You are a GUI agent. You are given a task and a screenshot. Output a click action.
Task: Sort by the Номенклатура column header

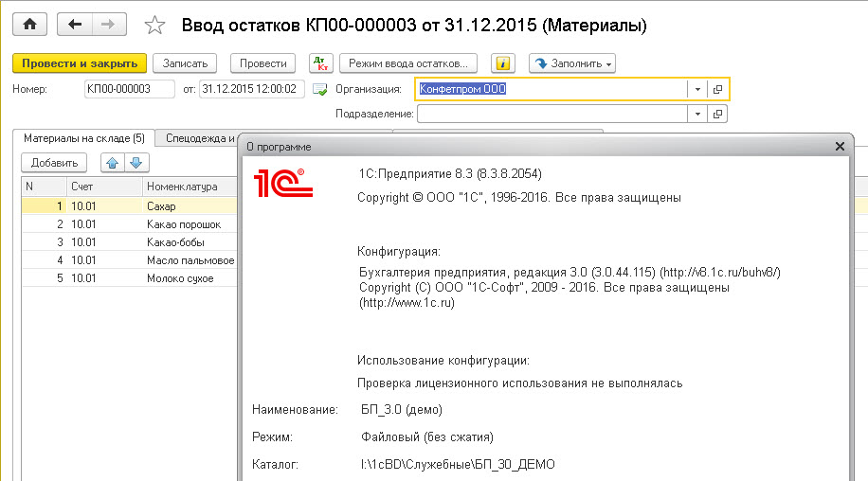[x=190, y=187]
